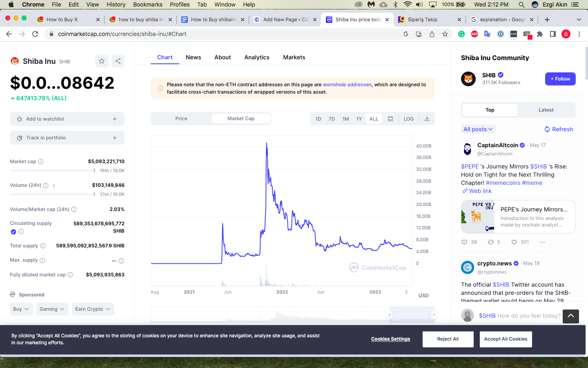Screen dimensions: 588x368
Task: Open Cookies Settings
Action: 390,339
